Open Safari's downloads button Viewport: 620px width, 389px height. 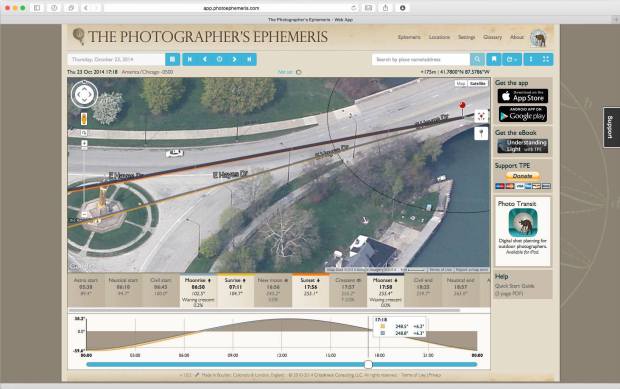(403, 8)
